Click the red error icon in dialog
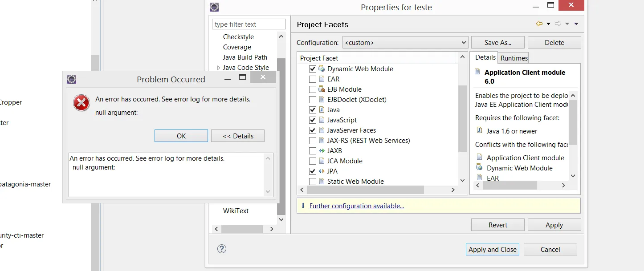The image size is (644, 271). 81,103
